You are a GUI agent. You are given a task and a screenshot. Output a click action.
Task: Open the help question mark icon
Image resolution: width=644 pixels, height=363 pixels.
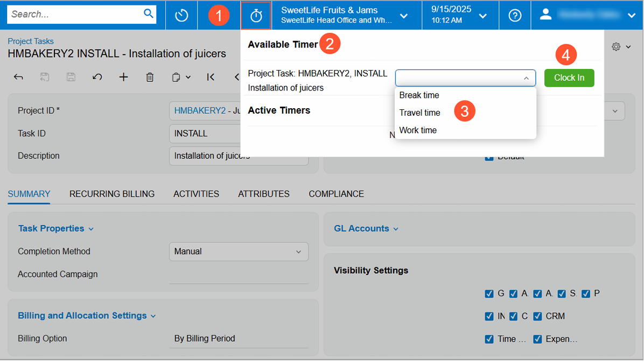(x=515, y=16)
